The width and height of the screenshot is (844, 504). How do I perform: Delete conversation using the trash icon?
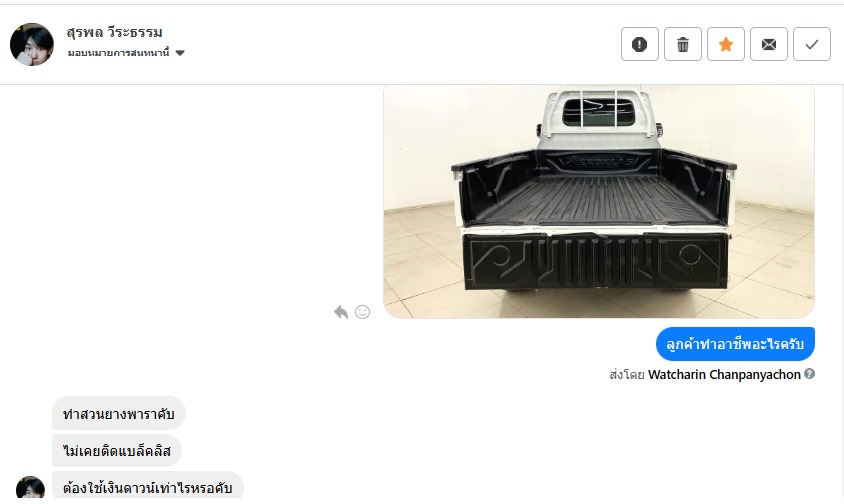click(683, 44)
